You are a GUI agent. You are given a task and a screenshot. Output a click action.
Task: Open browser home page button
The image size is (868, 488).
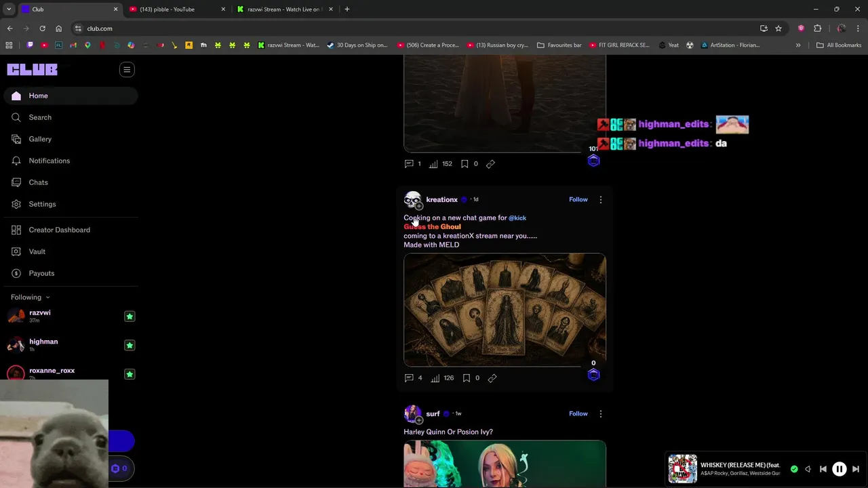coord(58,28)
